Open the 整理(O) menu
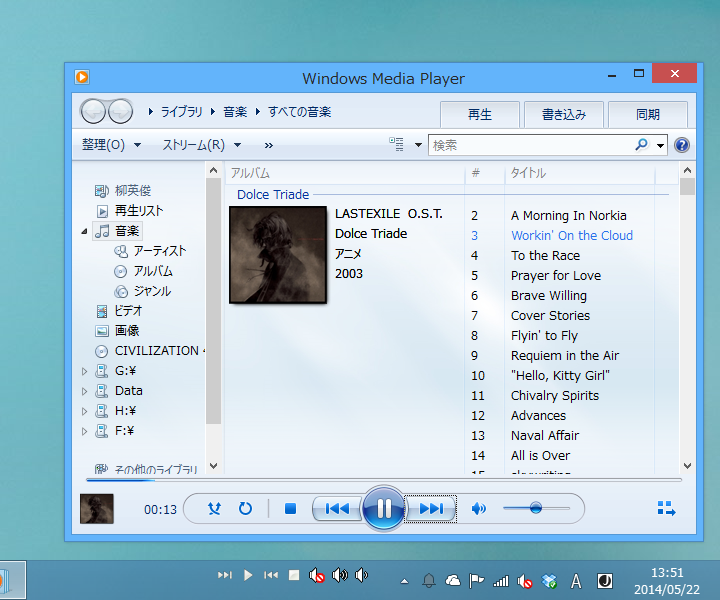720x600 pixels. click(x=111, y=145)
